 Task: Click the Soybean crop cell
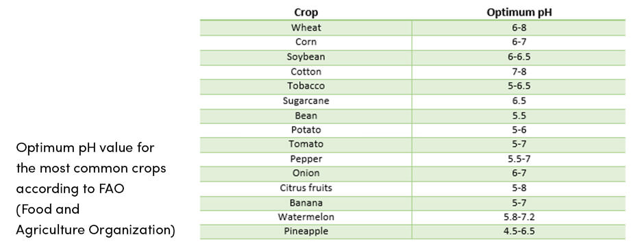306,57
